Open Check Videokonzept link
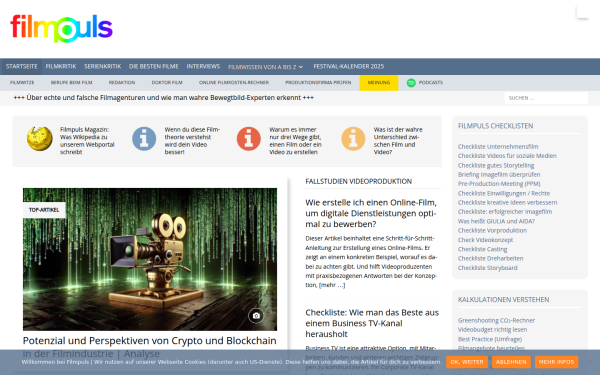The image size is (600, 375). click(485, 240)
